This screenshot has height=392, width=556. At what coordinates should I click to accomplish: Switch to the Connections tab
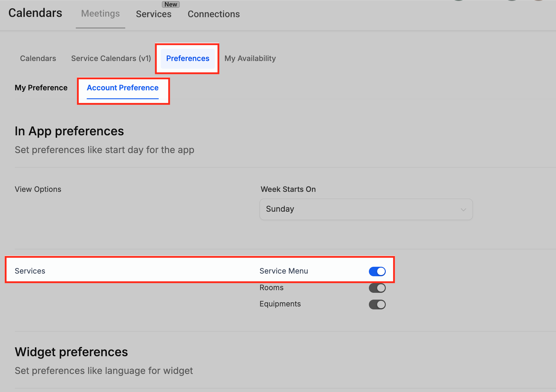[x=214, y=14]
